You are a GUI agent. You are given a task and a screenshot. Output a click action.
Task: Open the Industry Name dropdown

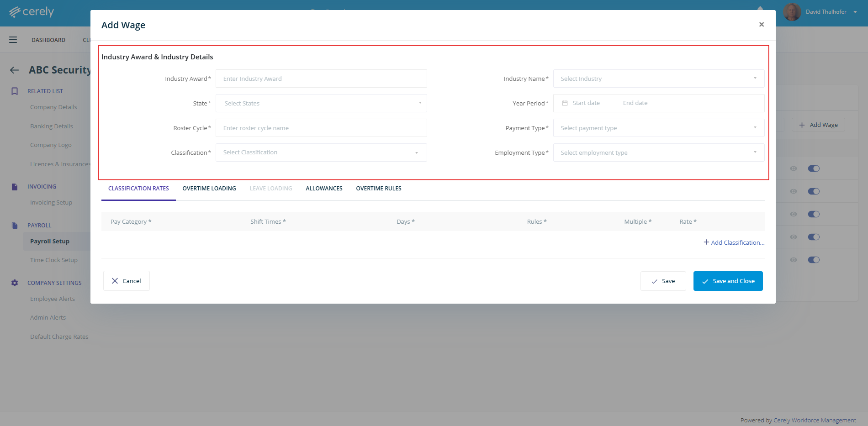point(659,79)
